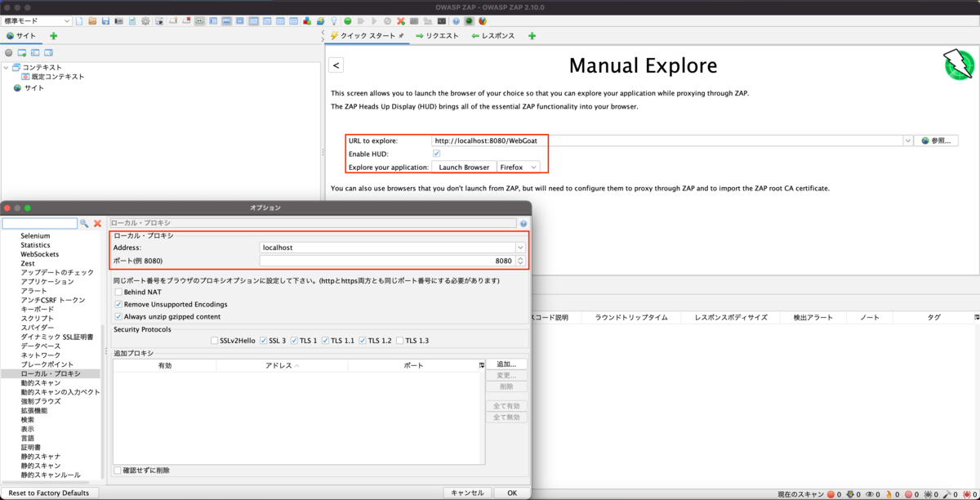
Task: Select WebSockets in options list
Action: [40, 254]
